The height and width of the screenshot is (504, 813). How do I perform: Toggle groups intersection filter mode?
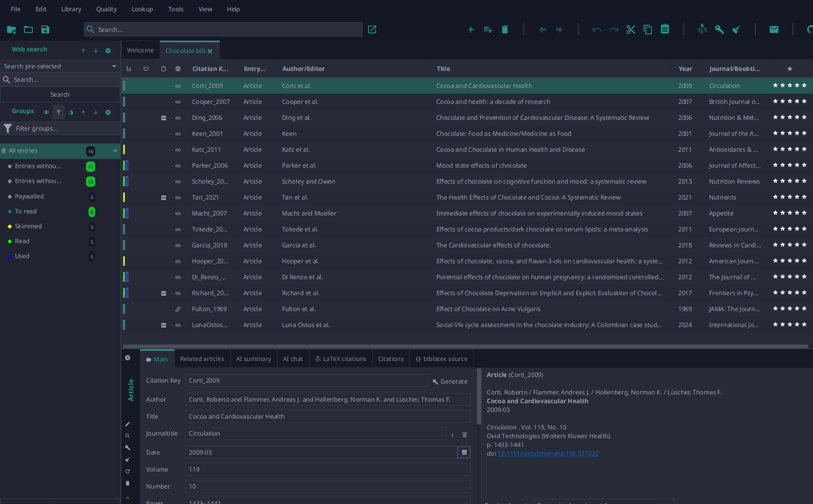59,113
